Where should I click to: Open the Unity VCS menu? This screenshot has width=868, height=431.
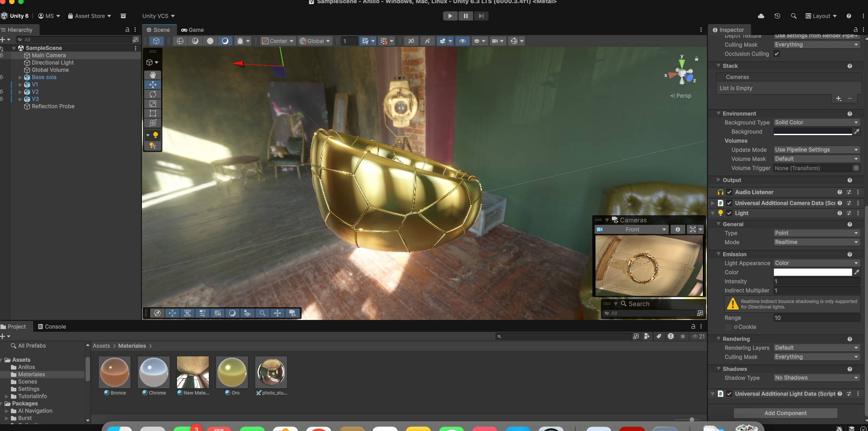coord(158,16)
